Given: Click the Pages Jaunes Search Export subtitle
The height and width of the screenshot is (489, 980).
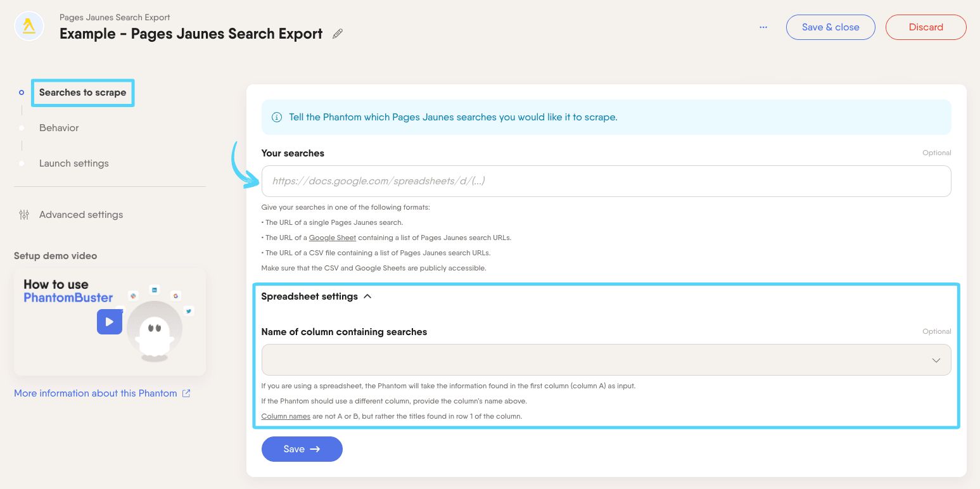Looking at the screenshot, I should pyautogui.click(x=115, y=17).
